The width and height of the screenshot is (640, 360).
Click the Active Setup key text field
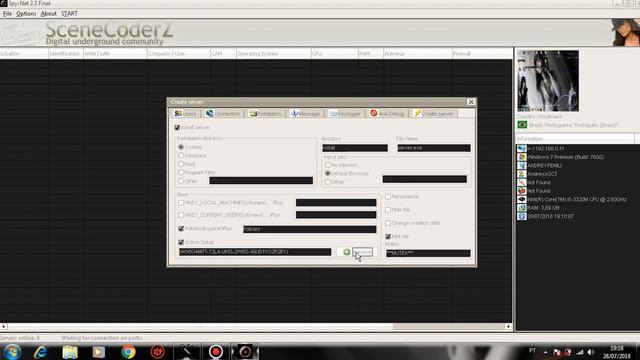255,252
